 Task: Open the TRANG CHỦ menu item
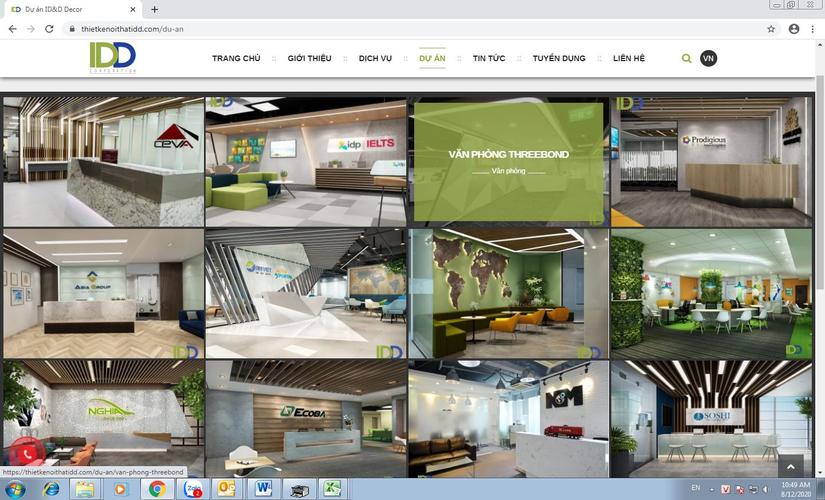[x=236, y=59]
